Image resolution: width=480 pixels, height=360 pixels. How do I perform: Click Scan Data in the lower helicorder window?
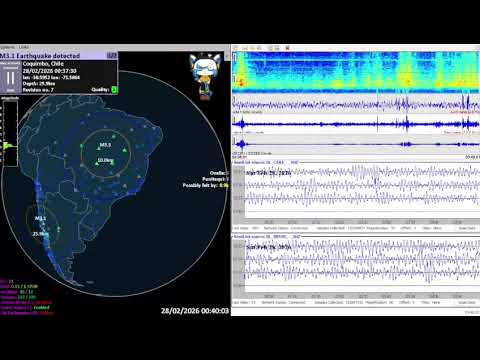pos(467,302)
